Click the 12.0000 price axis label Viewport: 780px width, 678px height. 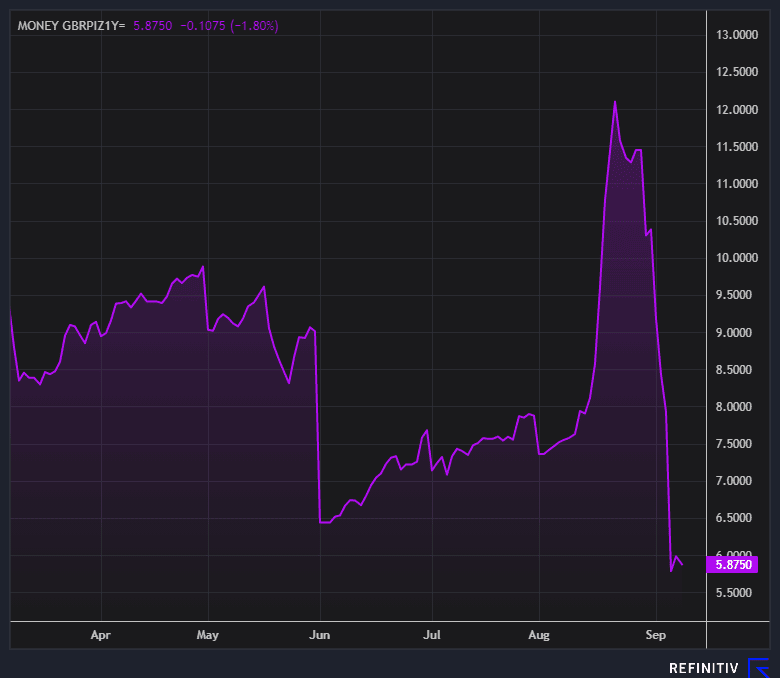(738, 110)
